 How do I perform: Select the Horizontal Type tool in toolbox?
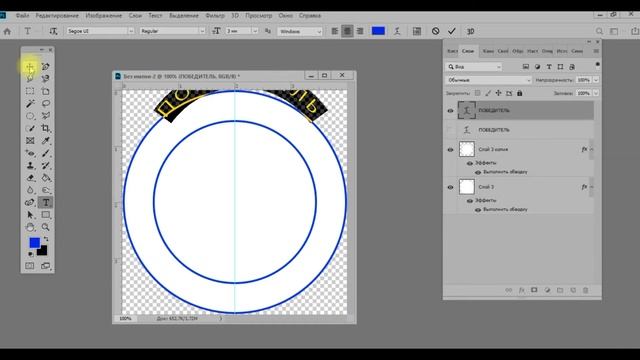click(46, 202)
